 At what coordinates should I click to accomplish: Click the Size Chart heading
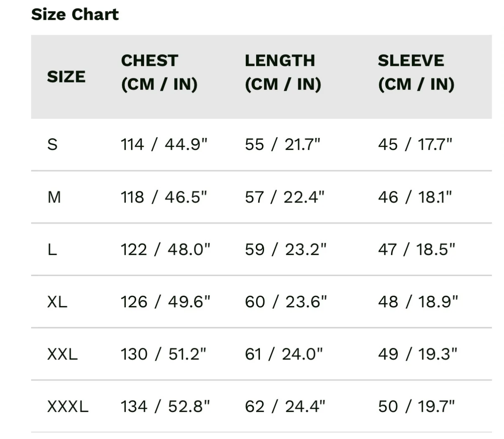coord(75,14)
